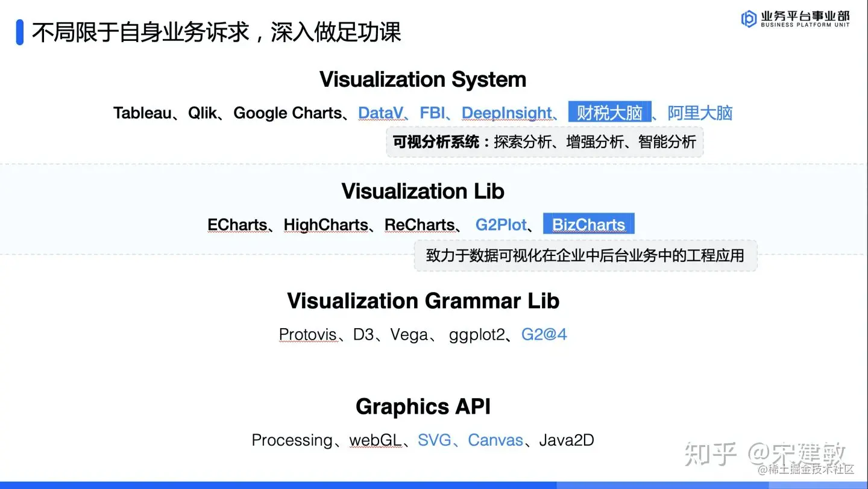Open the SVG link
This screenshot has height=489, width=868.
pyautogui.click(x=435, y=440)
